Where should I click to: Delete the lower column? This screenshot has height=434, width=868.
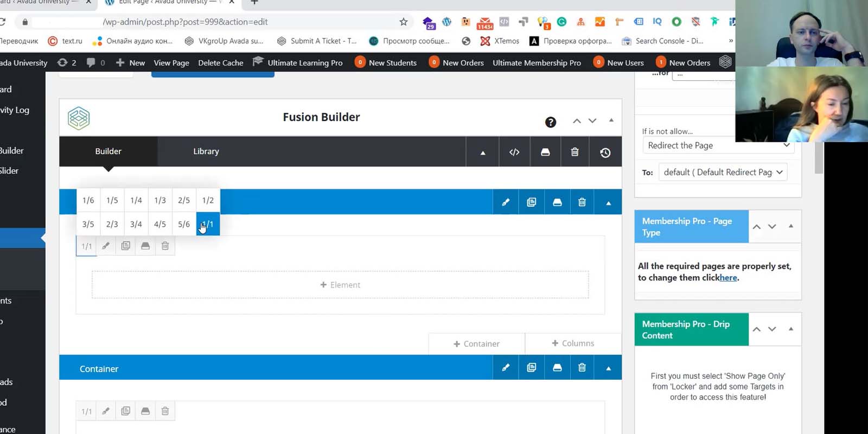click(x=165, y=411)
